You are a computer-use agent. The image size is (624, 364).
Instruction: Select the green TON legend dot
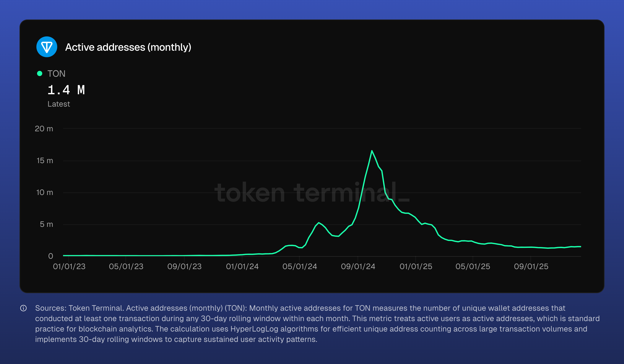coord(40,73)
